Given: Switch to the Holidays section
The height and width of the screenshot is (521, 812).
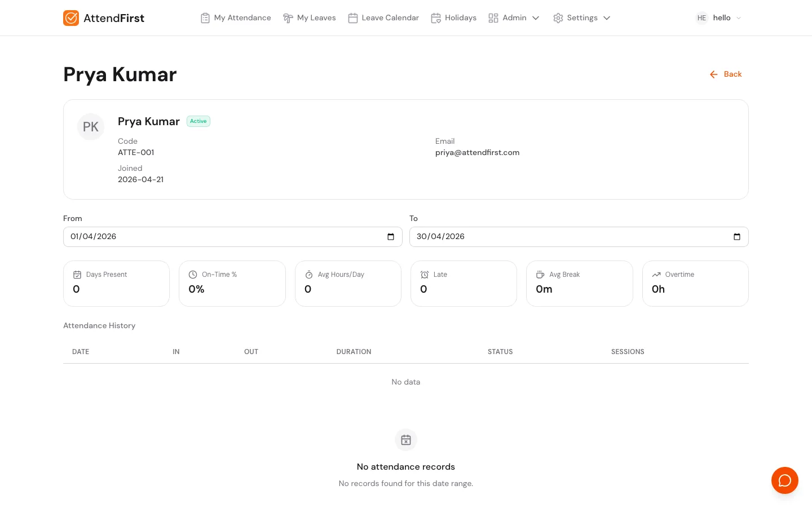Looking at the screenshot, I should (460, 18).
